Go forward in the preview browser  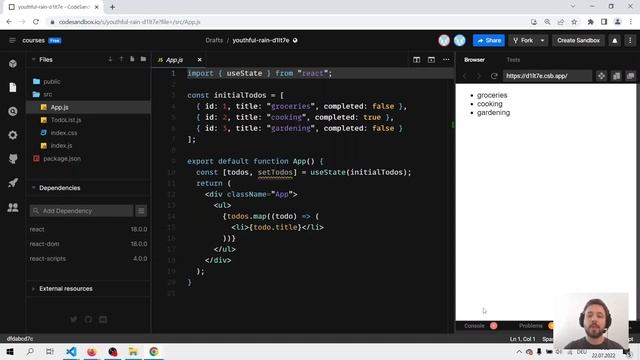point(479,76)
